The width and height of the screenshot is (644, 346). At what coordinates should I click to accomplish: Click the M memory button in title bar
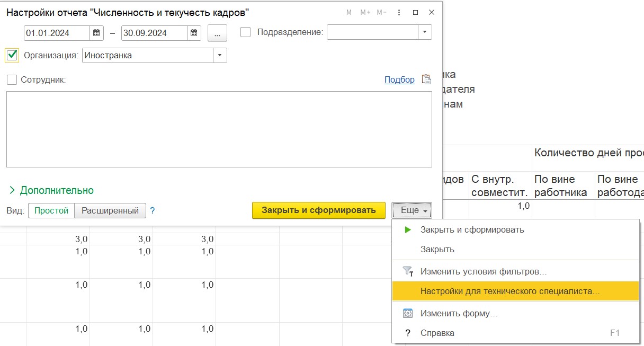[x=349, y=12]
